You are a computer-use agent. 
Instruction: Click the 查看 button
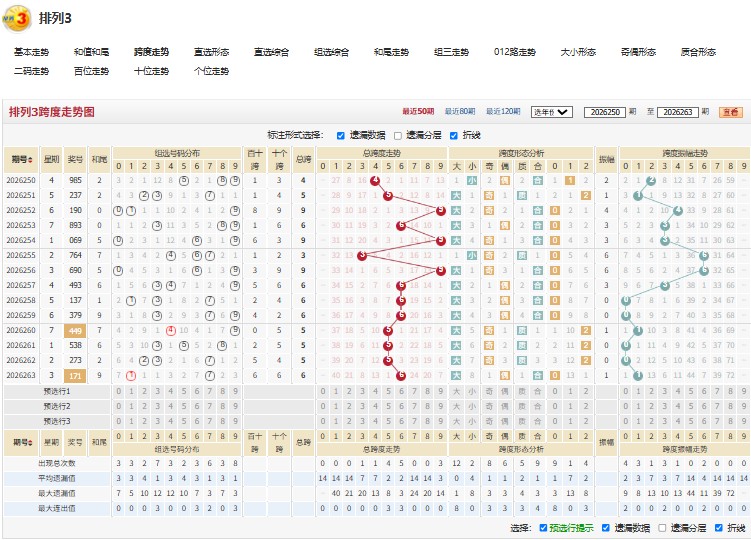point(730,112)
